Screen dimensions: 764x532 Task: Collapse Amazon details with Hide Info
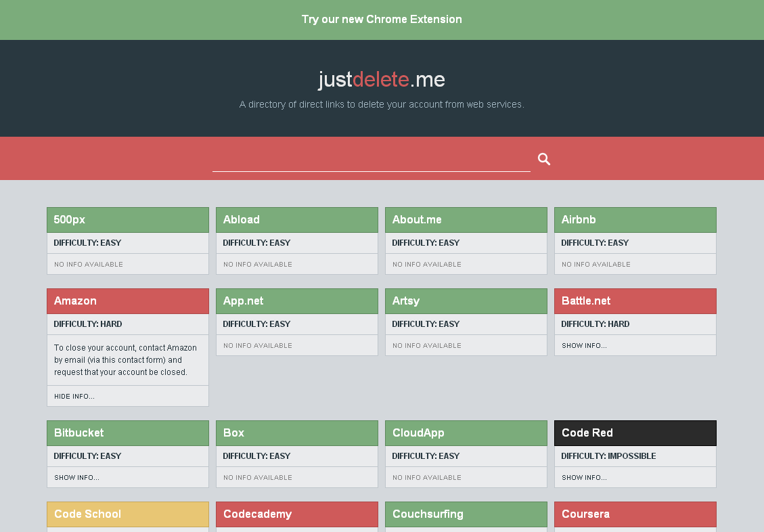coord(74,397)
